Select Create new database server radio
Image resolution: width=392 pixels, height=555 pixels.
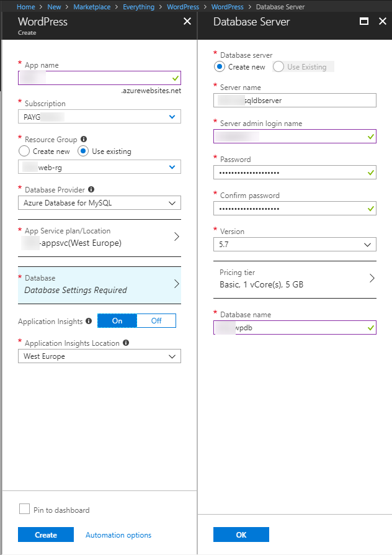[x=220, y=66]
